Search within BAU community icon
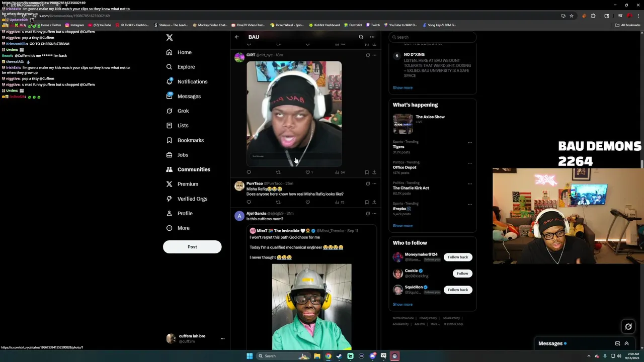This screenshot has height=362, width=644. point(361,37)
